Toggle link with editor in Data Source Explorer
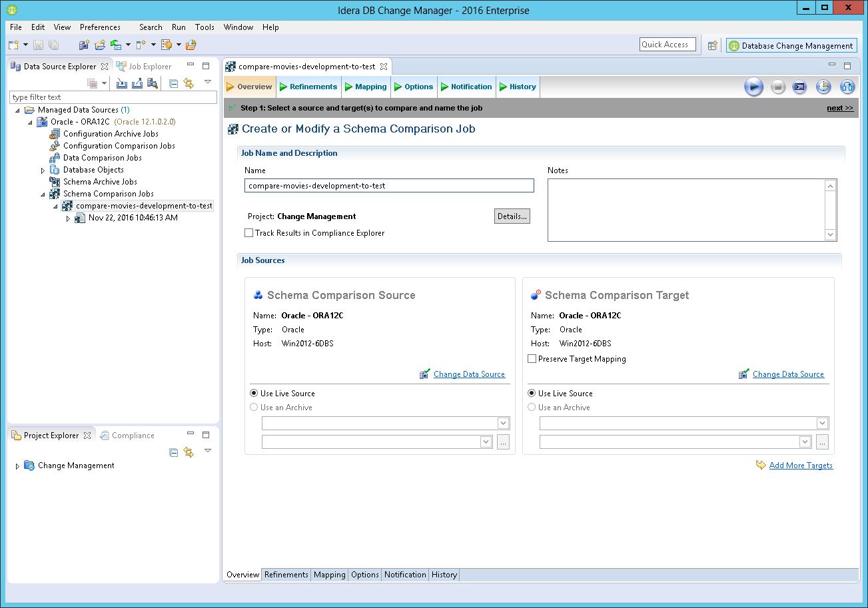Screen dimensions: 868x608 click(189, 83)
